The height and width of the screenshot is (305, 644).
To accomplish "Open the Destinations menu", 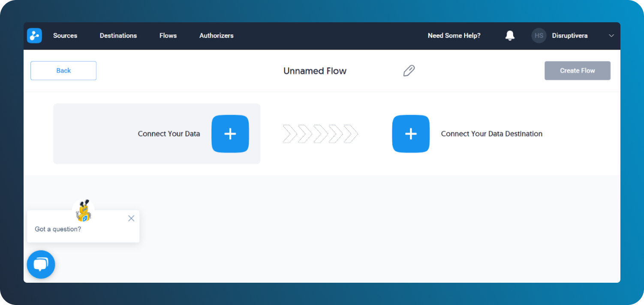I will (118, 36).
